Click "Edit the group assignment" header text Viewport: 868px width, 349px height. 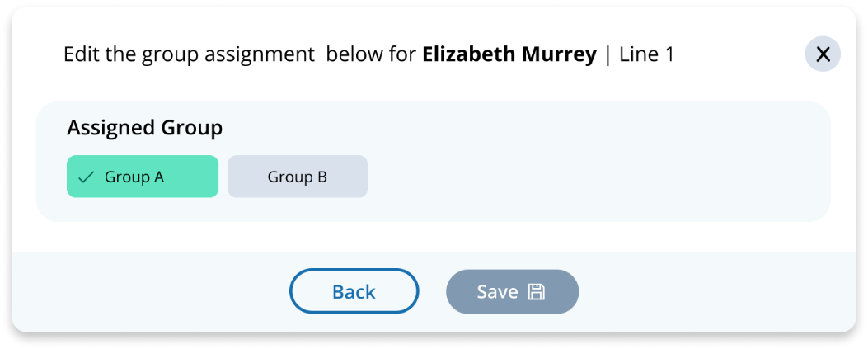[x=189, y=55]
